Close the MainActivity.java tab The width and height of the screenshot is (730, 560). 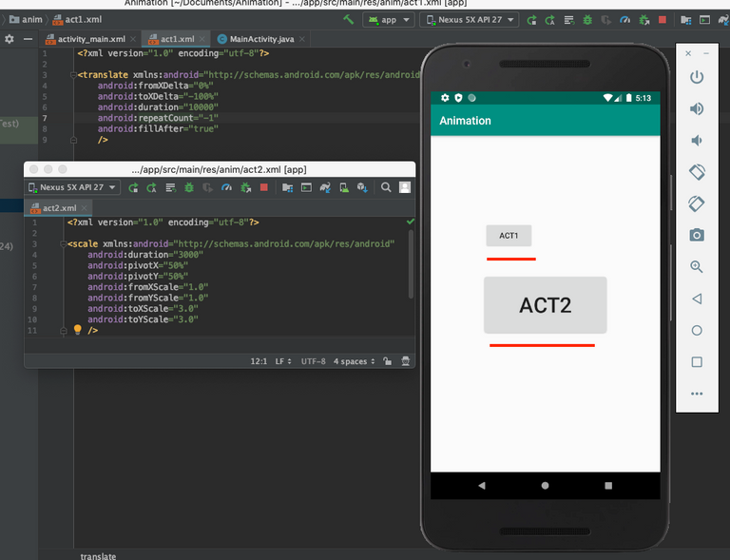point(302,39)
